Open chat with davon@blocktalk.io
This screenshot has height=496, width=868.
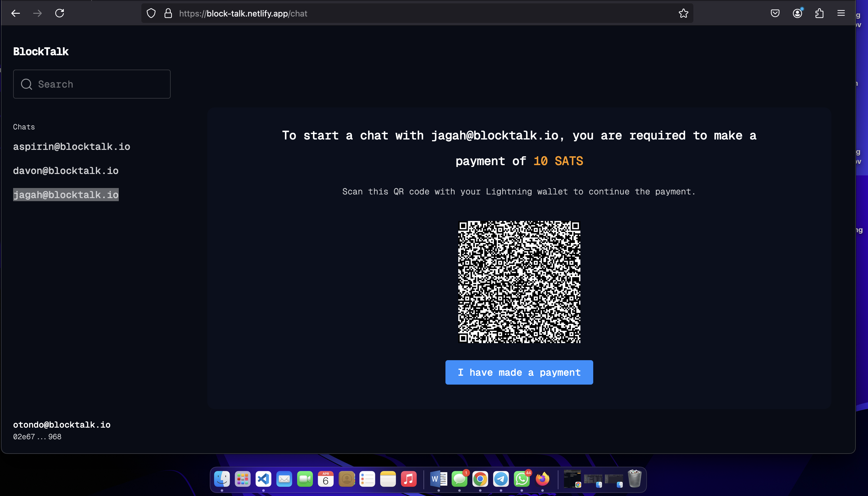(x=66, y=171)
